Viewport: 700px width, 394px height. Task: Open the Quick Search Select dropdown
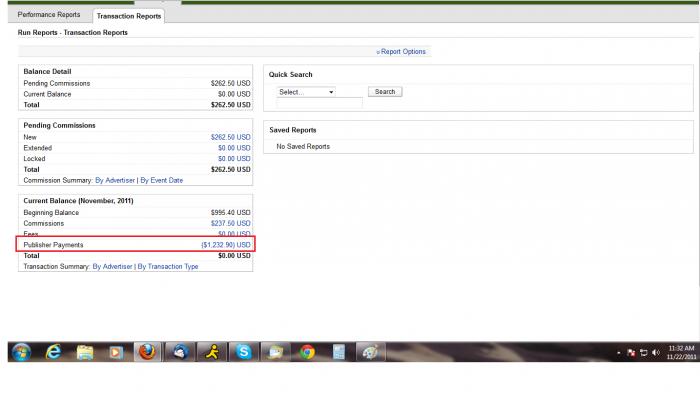(x=306, y=92)
